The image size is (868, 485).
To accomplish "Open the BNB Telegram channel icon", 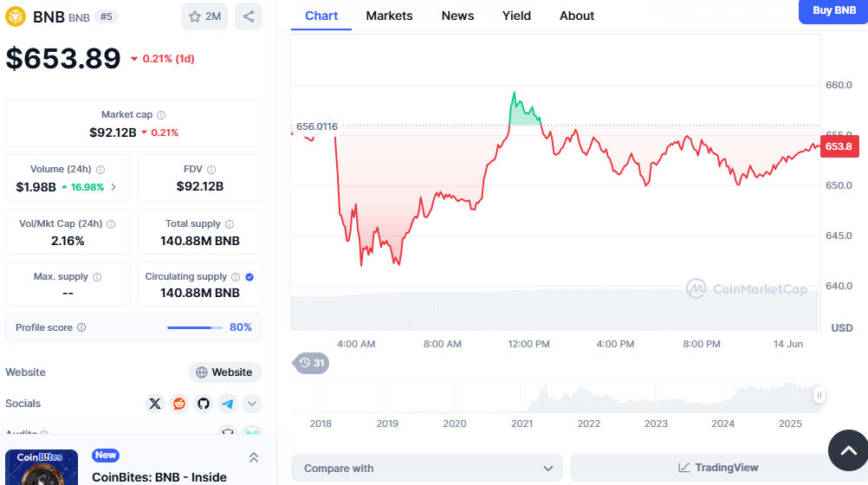I will [x=228, y=404].
